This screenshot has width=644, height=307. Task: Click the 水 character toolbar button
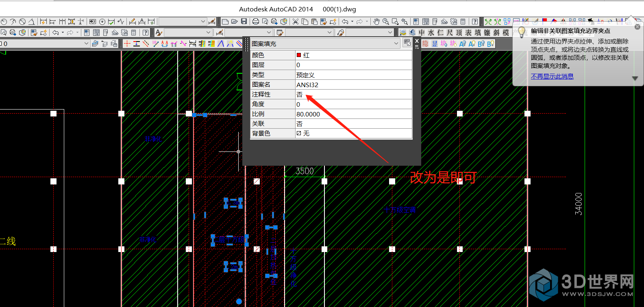pos(431,33)
